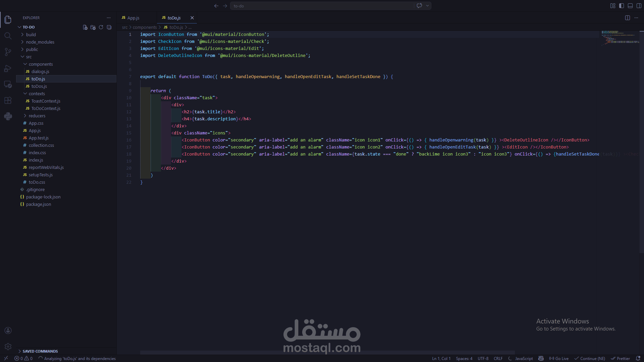Open Run and Debug view

tap(8, 68)
